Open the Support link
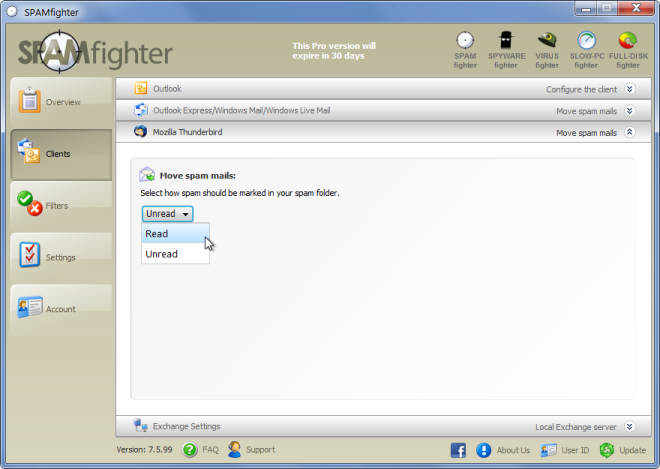Screen dimensions: 660x469 click(261, 450)
